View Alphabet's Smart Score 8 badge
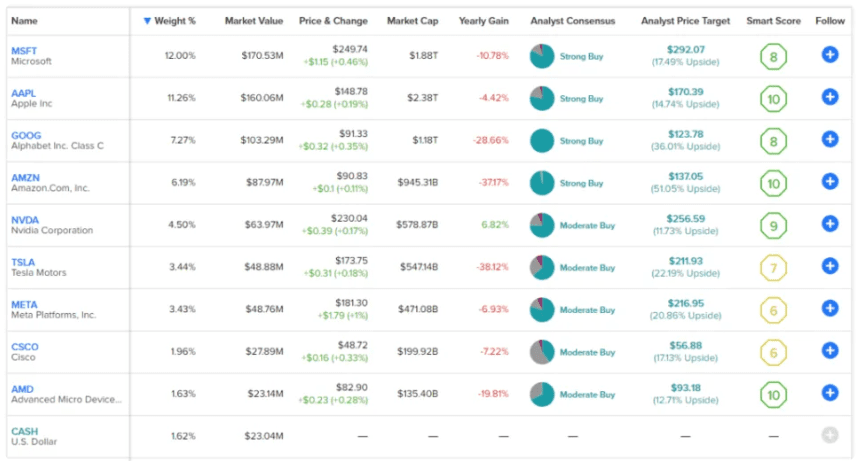 click(773, 141)
